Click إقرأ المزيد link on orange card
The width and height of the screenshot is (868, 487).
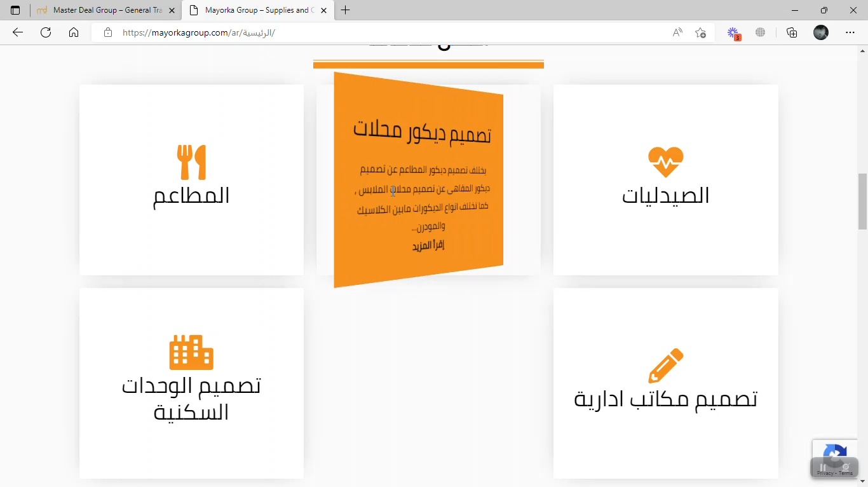428,245
